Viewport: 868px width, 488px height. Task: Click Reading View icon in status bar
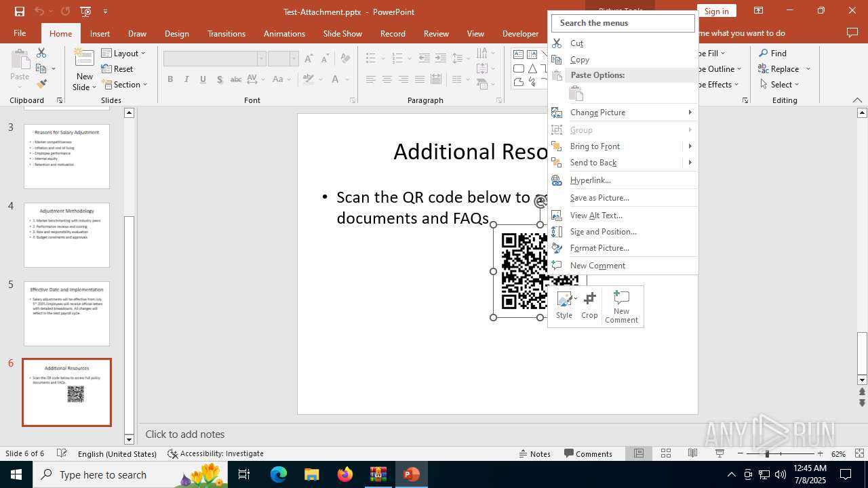693,454
